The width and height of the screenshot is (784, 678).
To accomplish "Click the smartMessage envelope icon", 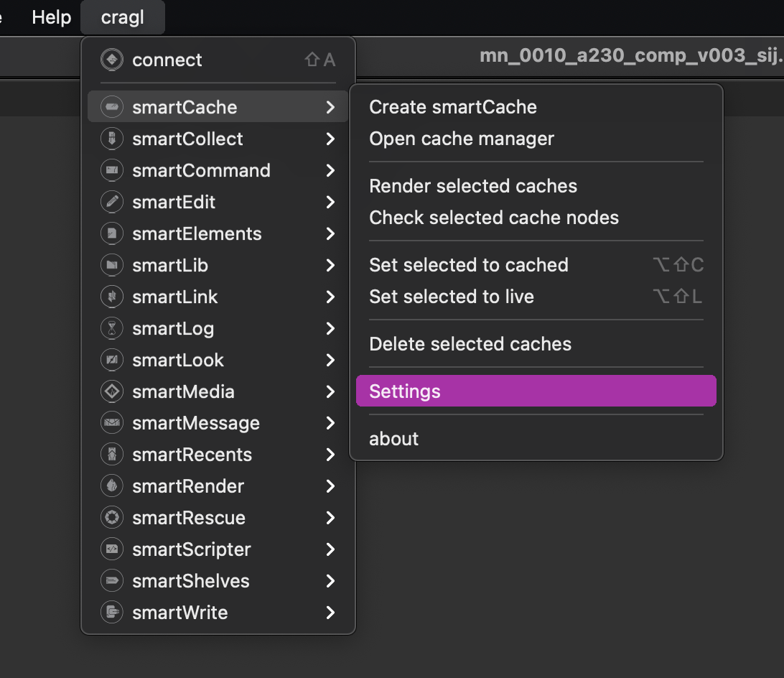I will pyautogui.click(x=111, y=424).
